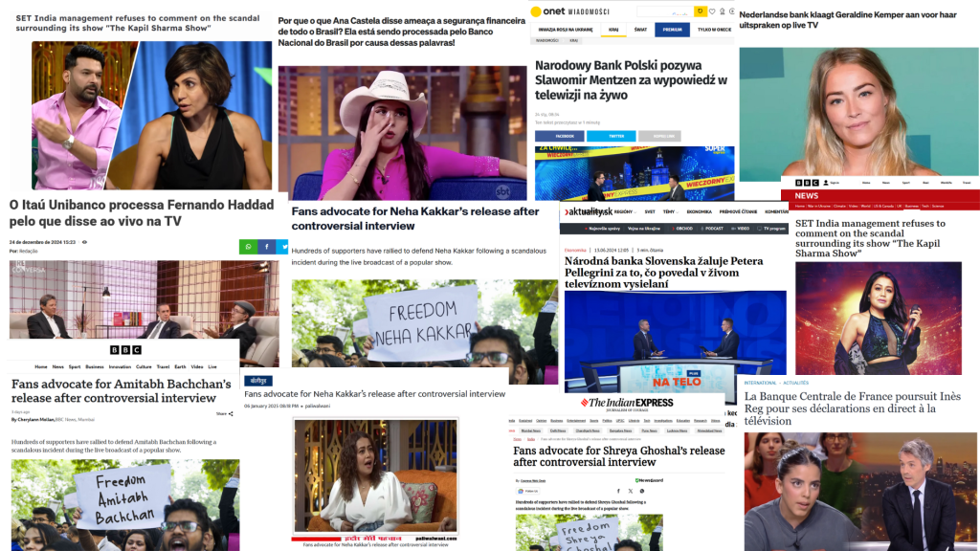
Task: Click Live in the BBC navigation menu
Action: (212, 366)
